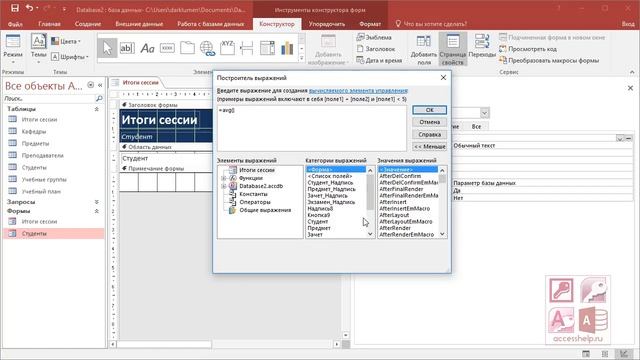This screenshot has width=640, height=360.
Task: Open the Кафедры table in navigation pane
Action: coord(33,131)
